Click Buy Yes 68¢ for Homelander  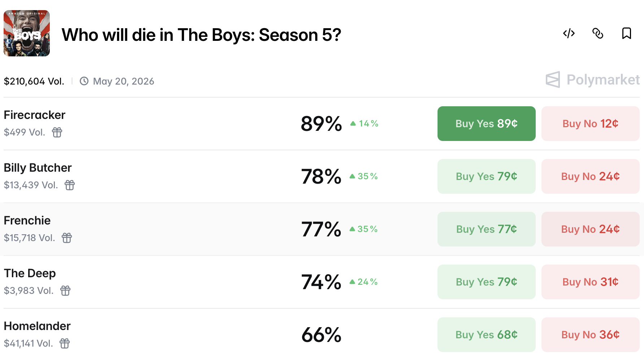(x=486, y=335)
